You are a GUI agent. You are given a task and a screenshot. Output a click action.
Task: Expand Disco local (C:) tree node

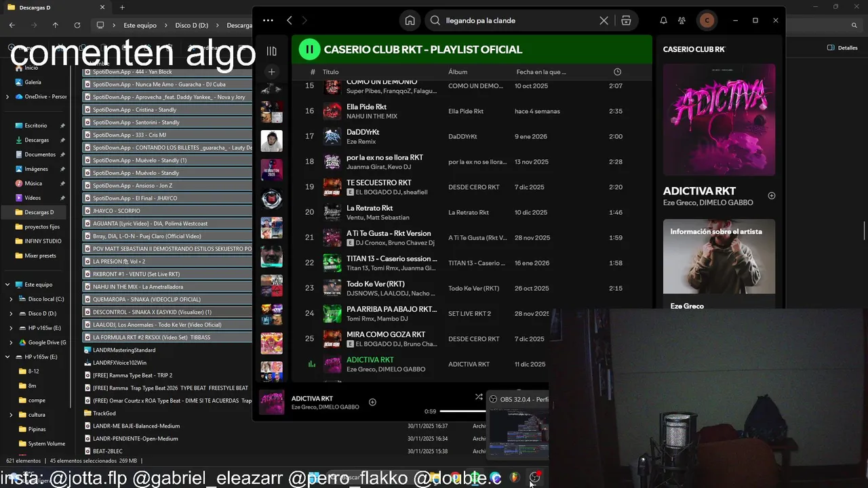tap(11, 299)
